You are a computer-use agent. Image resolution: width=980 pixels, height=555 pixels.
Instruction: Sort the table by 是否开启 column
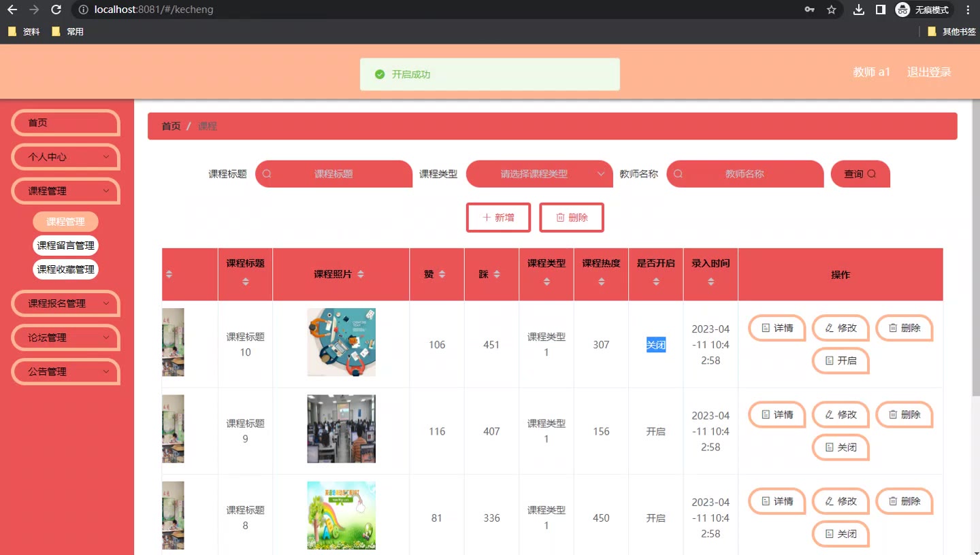pyautogui.click(x=656, y=282)
